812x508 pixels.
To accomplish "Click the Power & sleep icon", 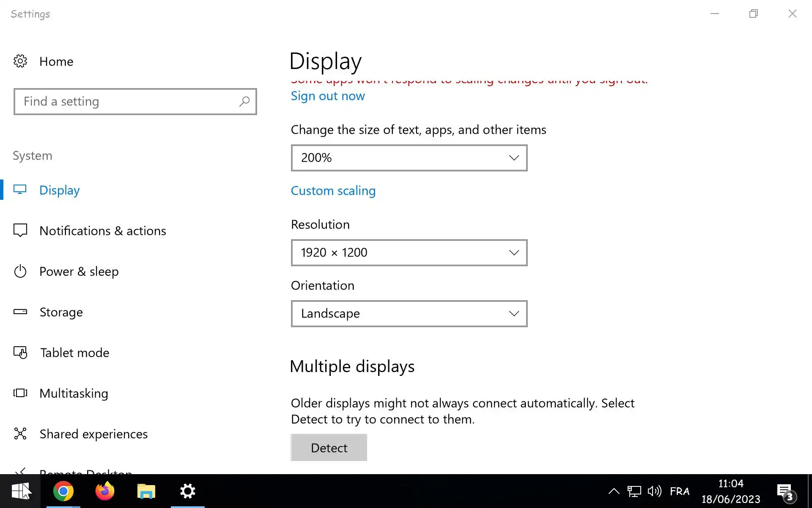I will [20, 271].
